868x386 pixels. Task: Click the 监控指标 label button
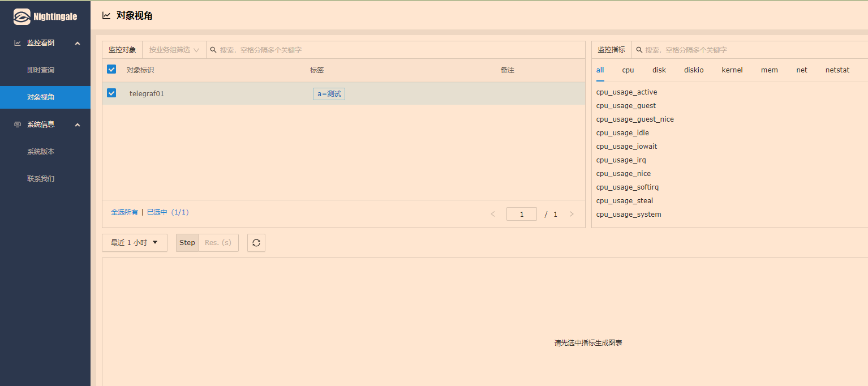coord(612,50)
